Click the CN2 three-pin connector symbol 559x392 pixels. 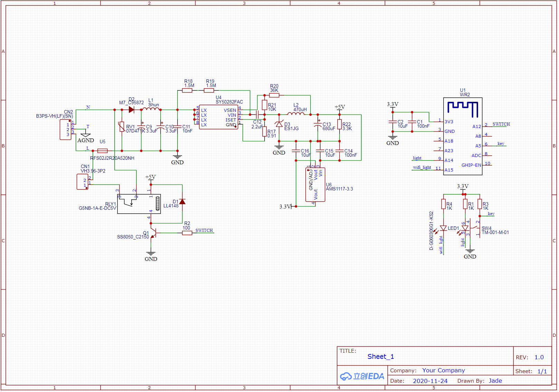tap(65, 130)
